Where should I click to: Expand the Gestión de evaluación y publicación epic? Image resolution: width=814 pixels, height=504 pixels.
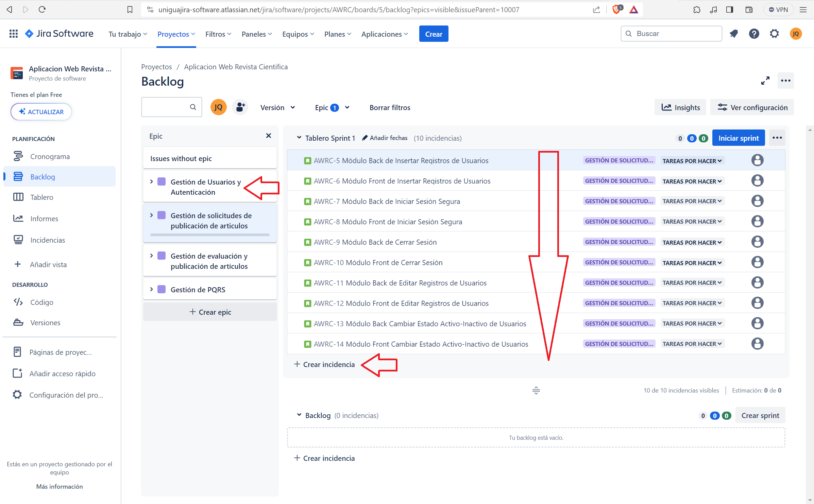[152, 256]
